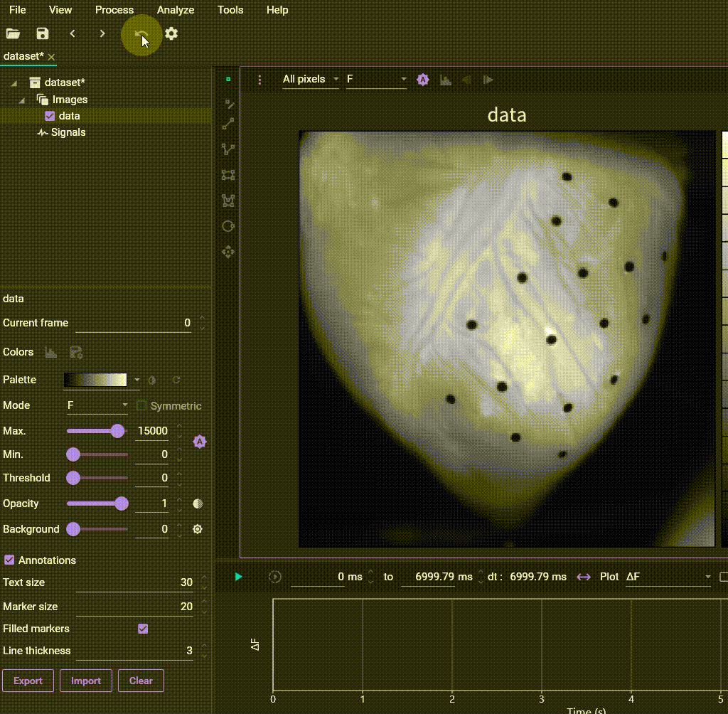
Task: Open the Analyze menu
Action: (x=176, y=10)
